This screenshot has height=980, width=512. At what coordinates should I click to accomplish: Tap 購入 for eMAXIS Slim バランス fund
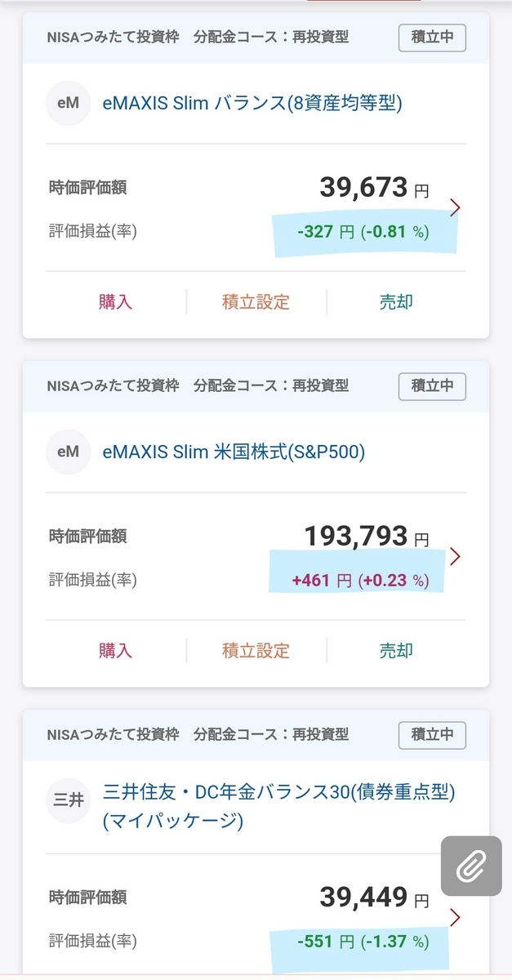coord(115,302)
